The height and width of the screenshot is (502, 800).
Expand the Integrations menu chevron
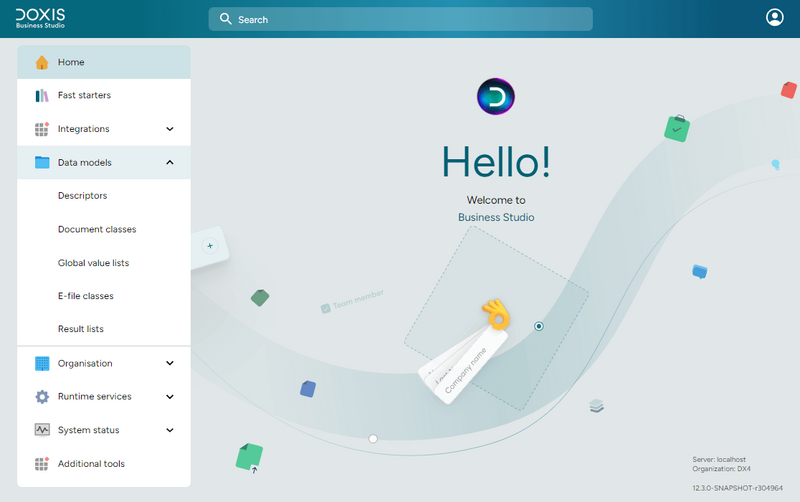click(170, 129)
